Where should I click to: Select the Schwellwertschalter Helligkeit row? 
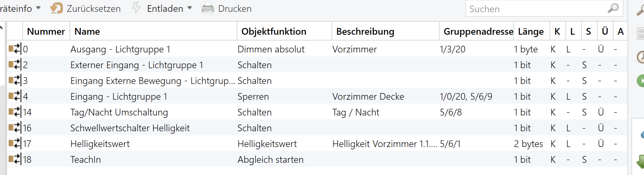(x=130, y=128)
